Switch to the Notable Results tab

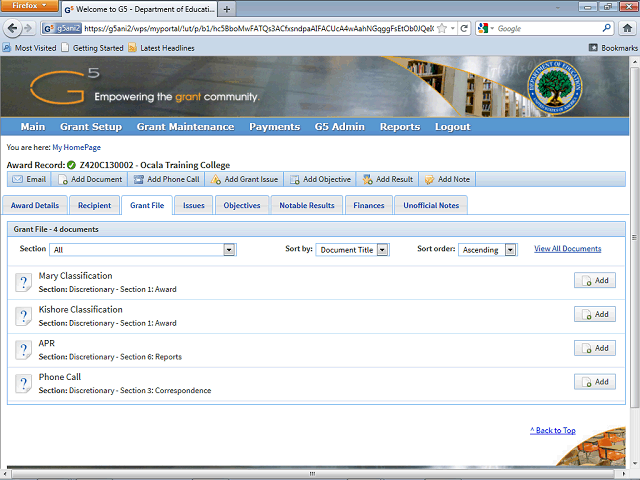(307, 205)
